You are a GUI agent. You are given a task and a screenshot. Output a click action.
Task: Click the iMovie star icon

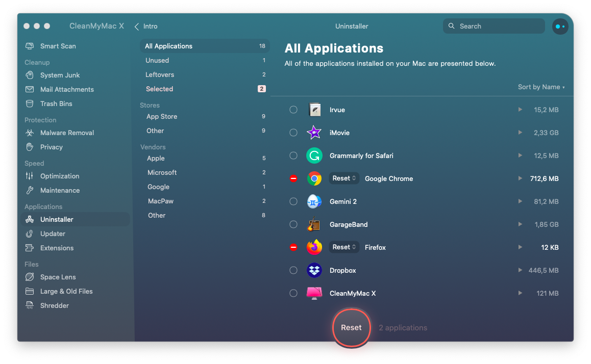pyautogui.click(x=314, y=133)
